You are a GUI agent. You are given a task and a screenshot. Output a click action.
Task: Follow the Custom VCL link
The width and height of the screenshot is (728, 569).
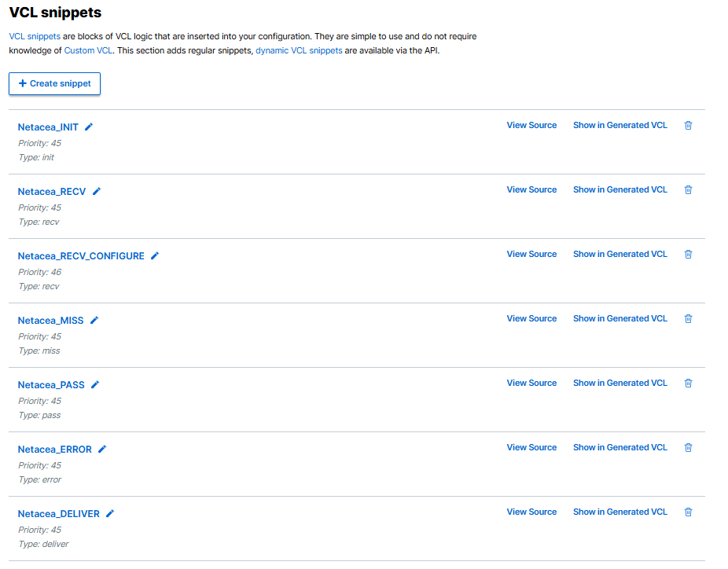88,50
